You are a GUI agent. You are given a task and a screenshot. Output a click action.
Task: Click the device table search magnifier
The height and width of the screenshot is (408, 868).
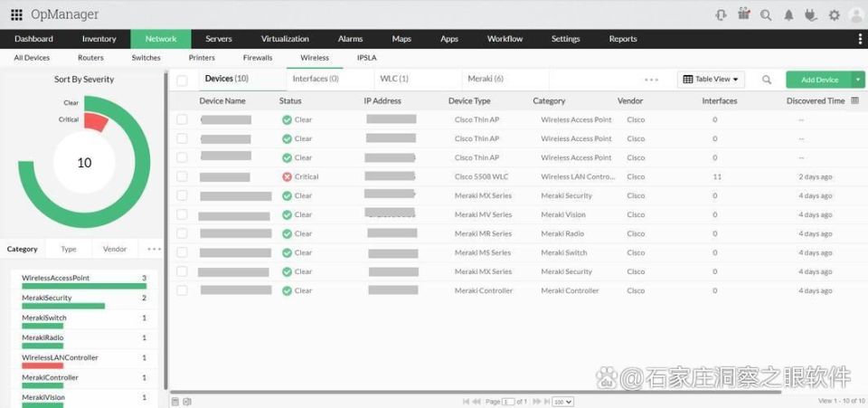click(x=767, y=80)
